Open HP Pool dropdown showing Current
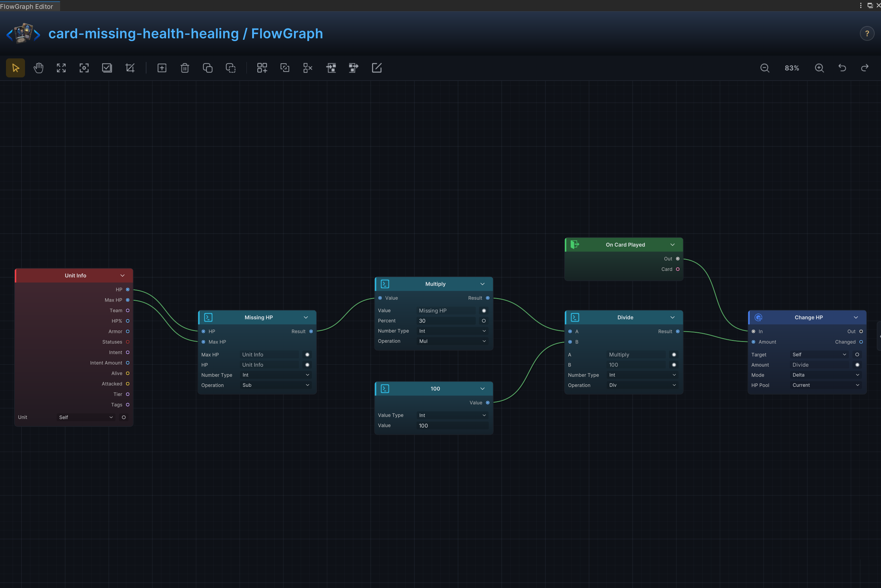Screen dimensions: 881x588 tap(825, 385)
